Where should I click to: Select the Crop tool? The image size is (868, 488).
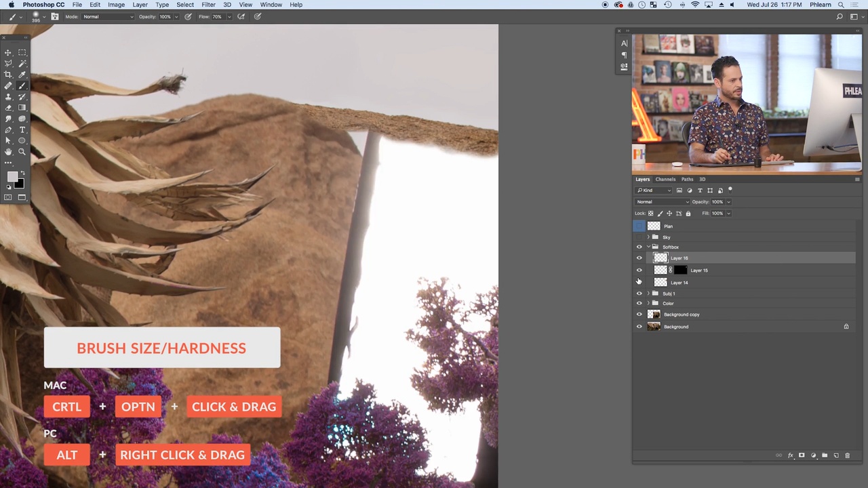(8, 75)
